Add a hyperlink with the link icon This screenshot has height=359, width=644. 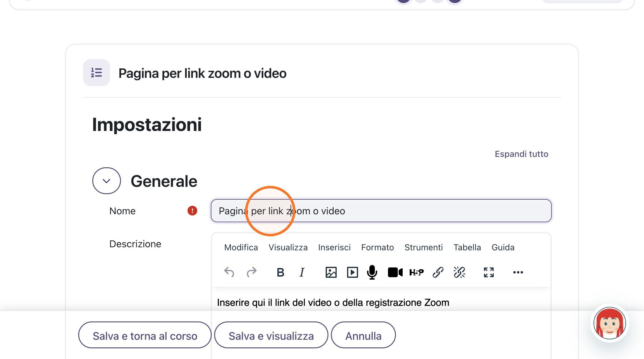coord(438,272)
